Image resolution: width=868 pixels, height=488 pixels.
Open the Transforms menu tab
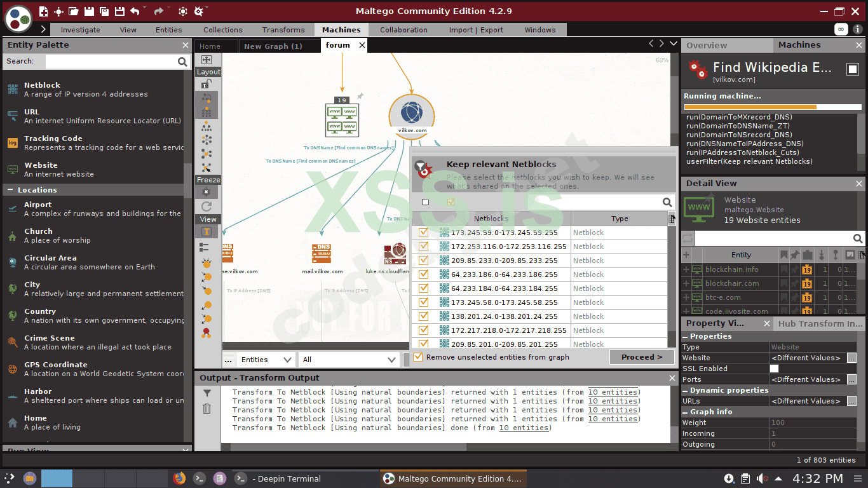(283, 30)
